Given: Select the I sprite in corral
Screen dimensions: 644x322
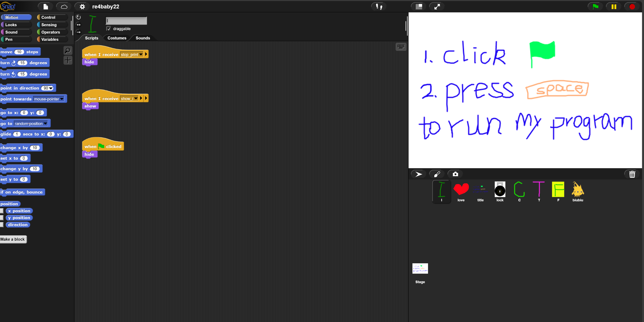Looking at the screenshot, I should click(x=442, y=192).
